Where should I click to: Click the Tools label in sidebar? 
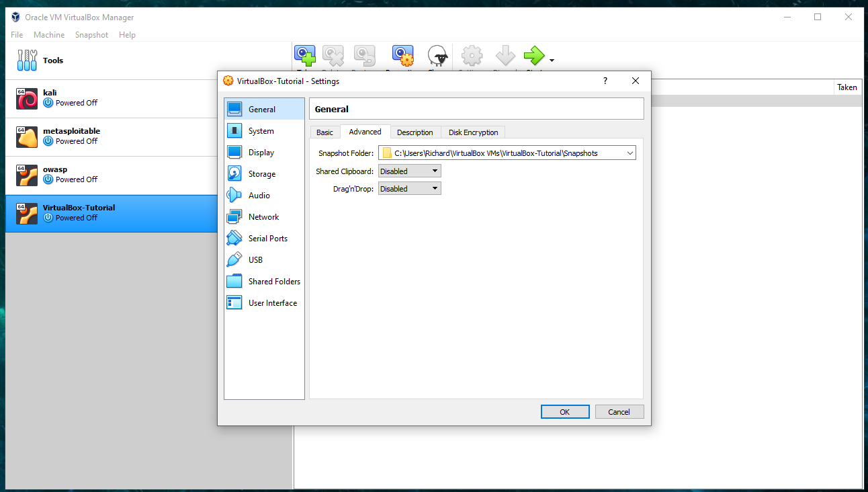point(53,60)
